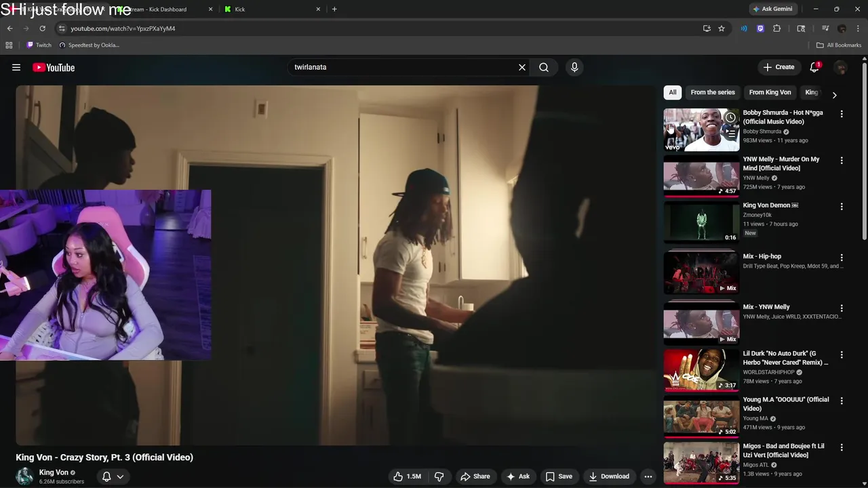Open the YouTube guide hamburger menu
Viewport: 868px width, 488px height.
tap(16, 67)
